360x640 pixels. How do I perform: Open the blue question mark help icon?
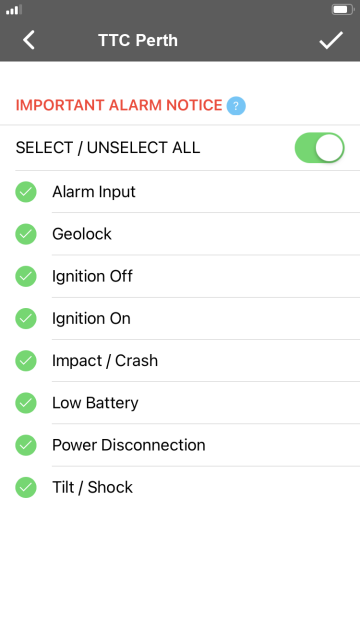pos(236,106)
